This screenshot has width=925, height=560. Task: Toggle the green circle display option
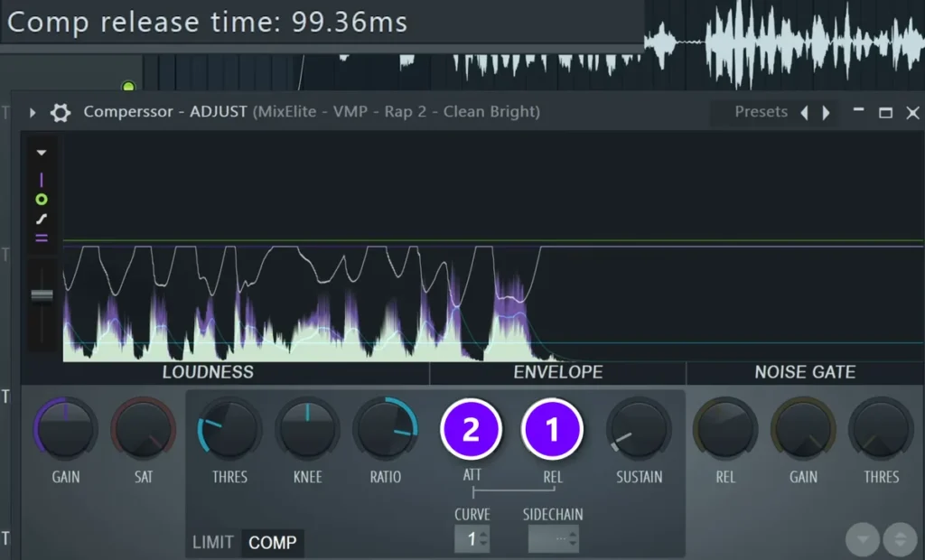(42, 200)
